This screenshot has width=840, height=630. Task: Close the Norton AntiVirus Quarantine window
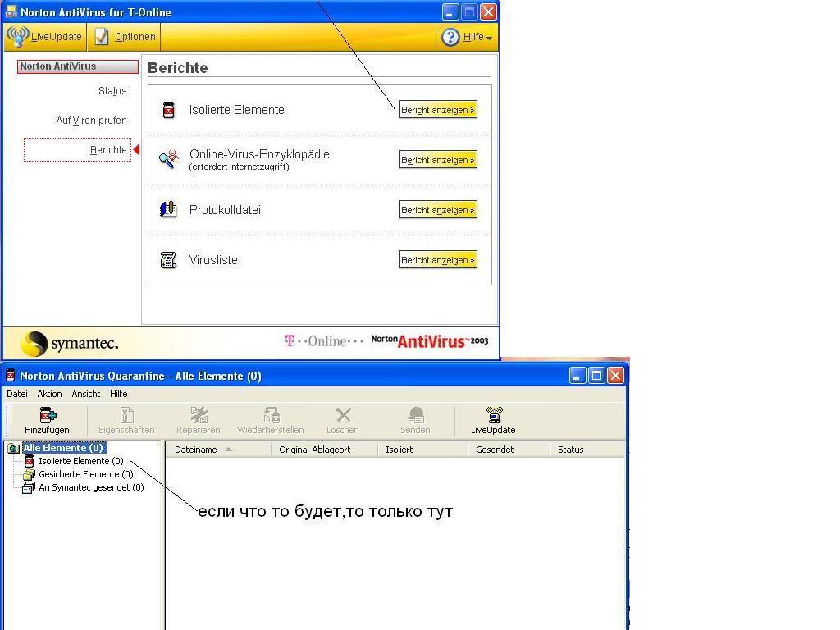click(615, 375)
